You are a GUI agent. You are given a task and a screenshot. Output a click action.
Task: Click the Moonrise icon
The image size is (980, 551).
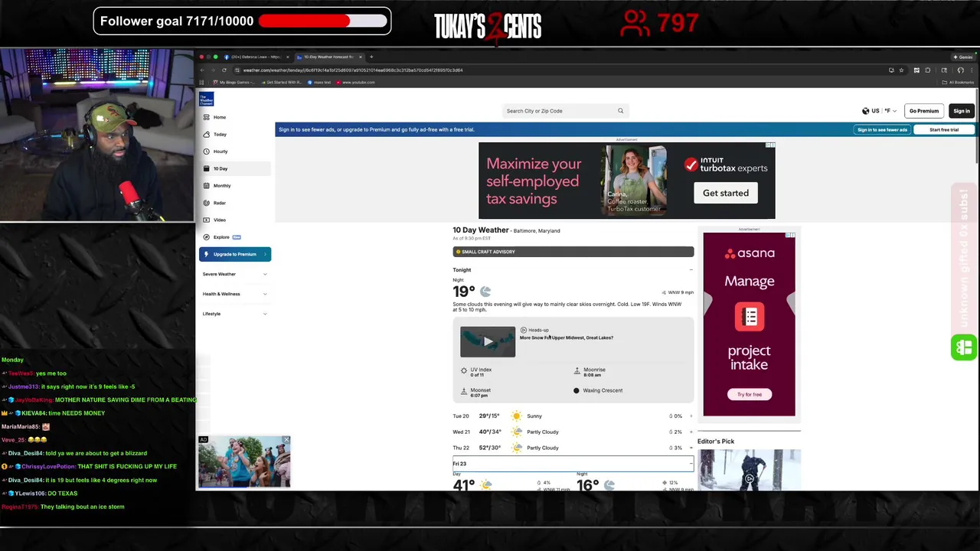pyautogui.click(x=577, y=371)
